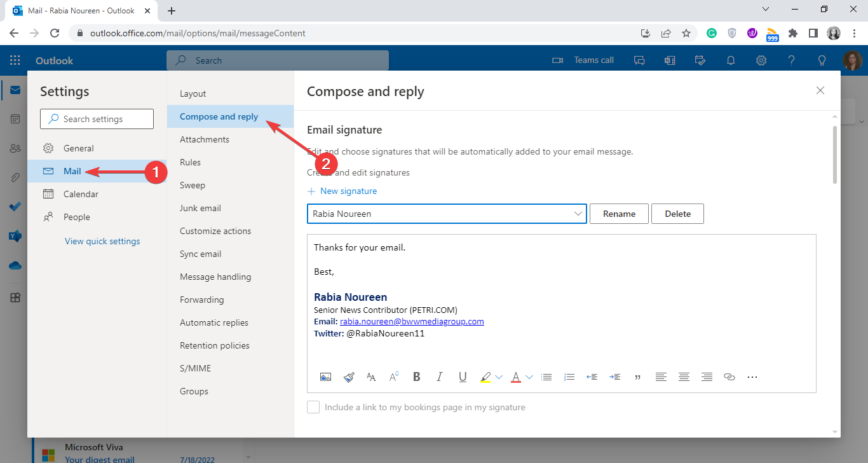Open highlight color choices chevron
Viewport: 868px width, 463px height.
499,377
